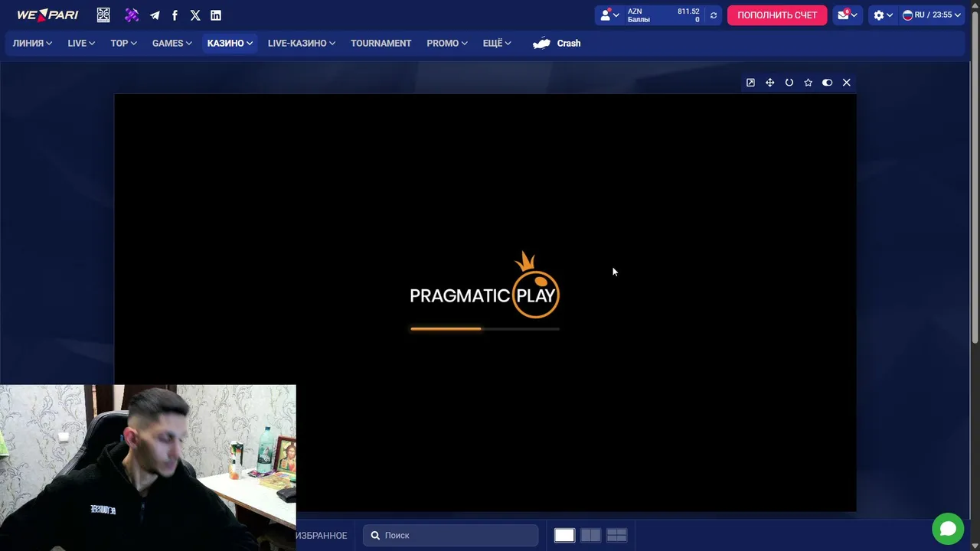Expand the LIVE menu
This screenshot has width=980, height=551.
pos(81,44)
